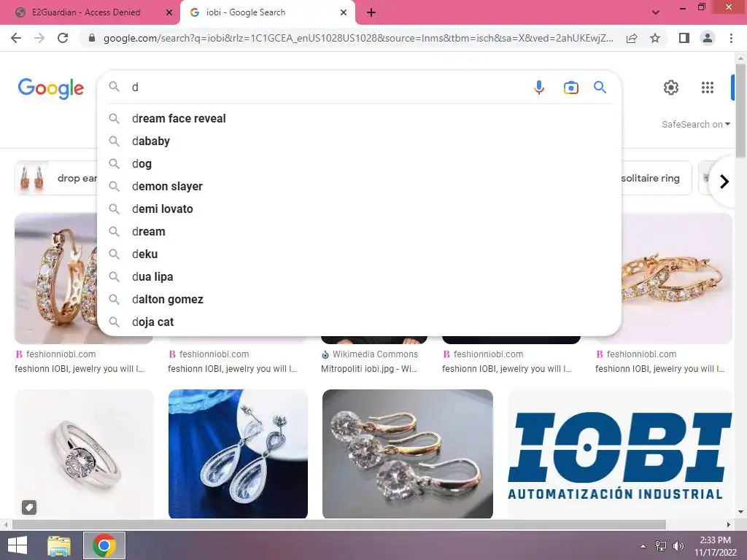The image size is (747, 560).
Task: Open the Wikimedia Commons source link
Action: point(370,354)
